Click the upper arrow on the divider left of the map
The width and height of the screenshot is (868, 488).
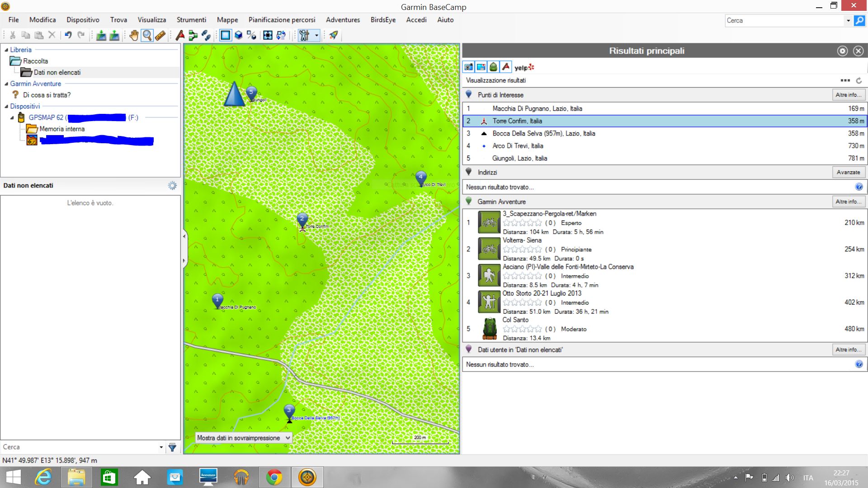pos(184,236)
